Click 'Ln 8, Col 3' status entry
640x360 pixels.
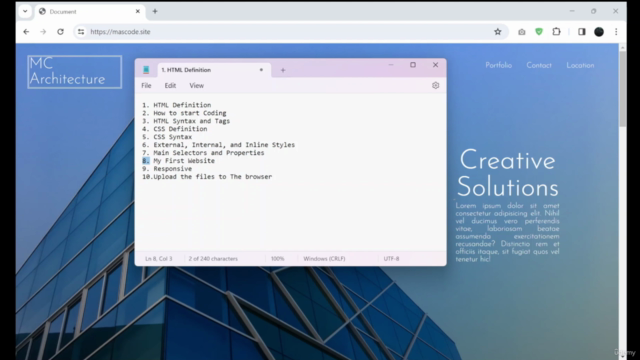click(x=159, y=259)
